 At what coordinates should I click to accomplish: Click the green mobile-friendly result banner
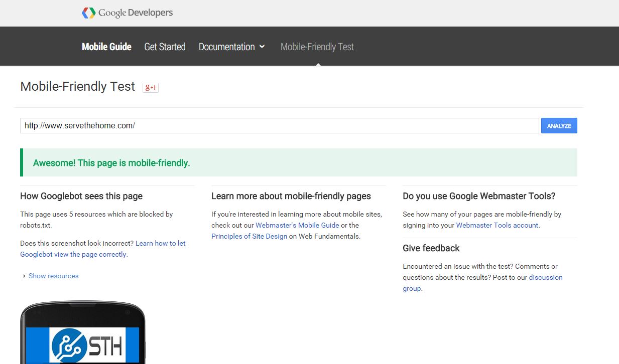[299, 162]
